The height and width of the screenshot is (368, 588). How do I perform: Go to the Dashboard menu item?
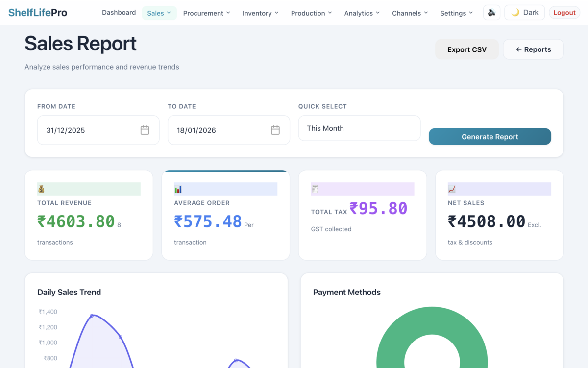point(119,12)
